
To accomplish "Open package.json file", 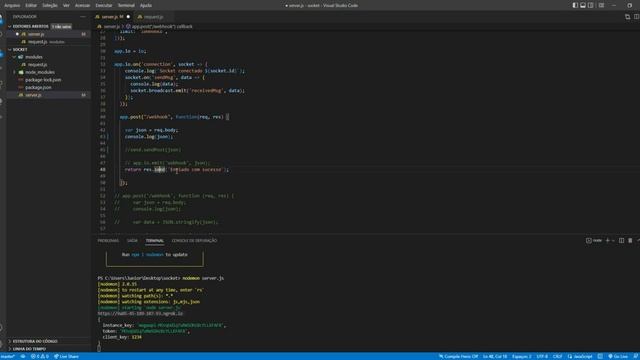I will pyautogui.click(x=38, y=87).
